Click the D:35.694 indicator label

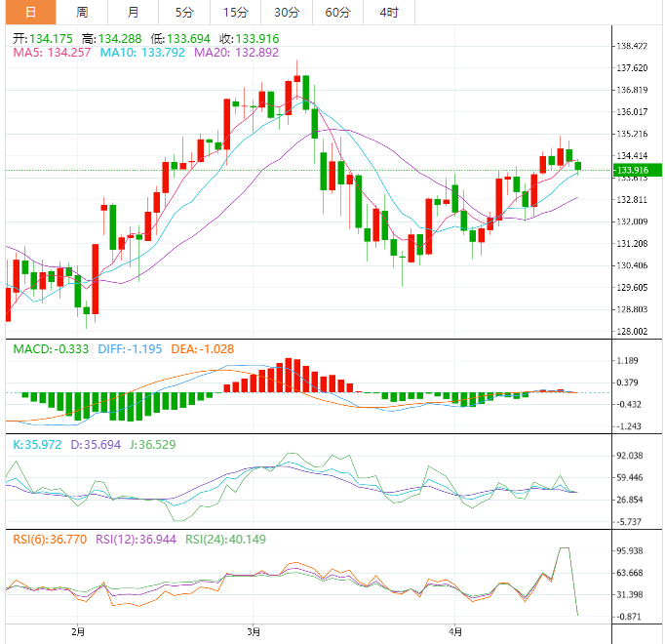coord(96,445)
